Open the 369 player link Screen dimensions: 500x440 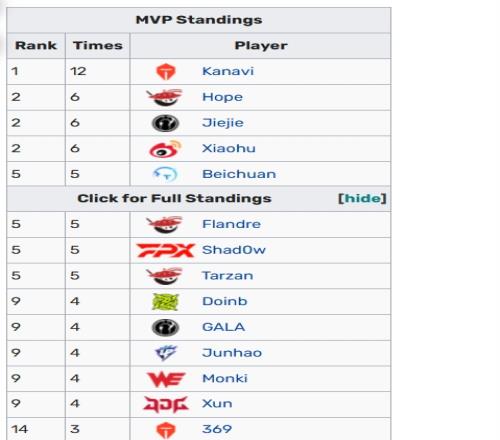(217, 429)
